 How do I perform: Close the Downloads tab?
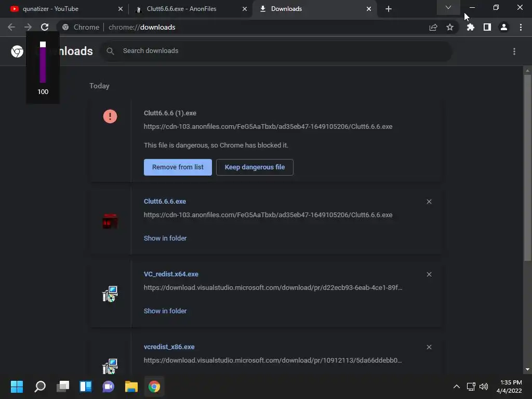pyautogui.click(x=369, y=9)
